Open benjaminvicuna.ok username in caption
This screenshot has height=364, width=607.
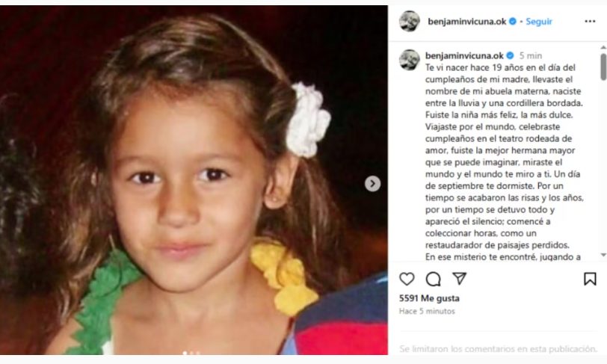(464, 55)
